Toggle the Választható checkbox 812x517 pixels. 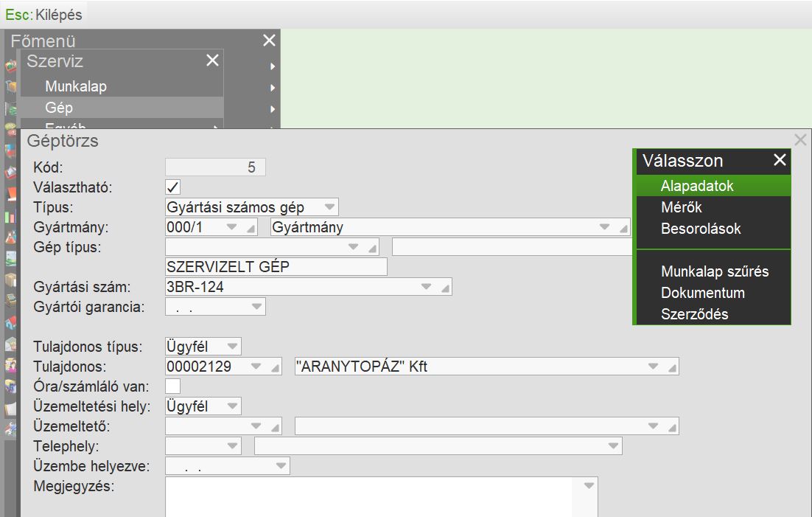pos(173,187)
